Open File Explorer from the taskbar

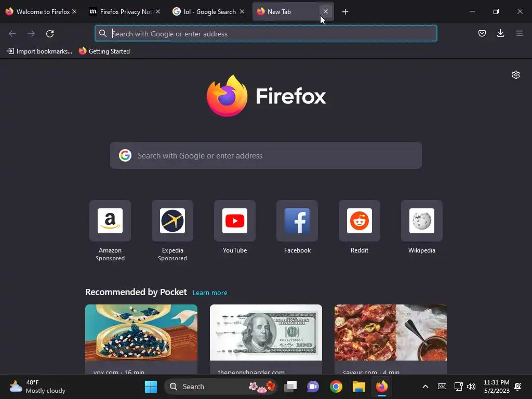[358, 387]
